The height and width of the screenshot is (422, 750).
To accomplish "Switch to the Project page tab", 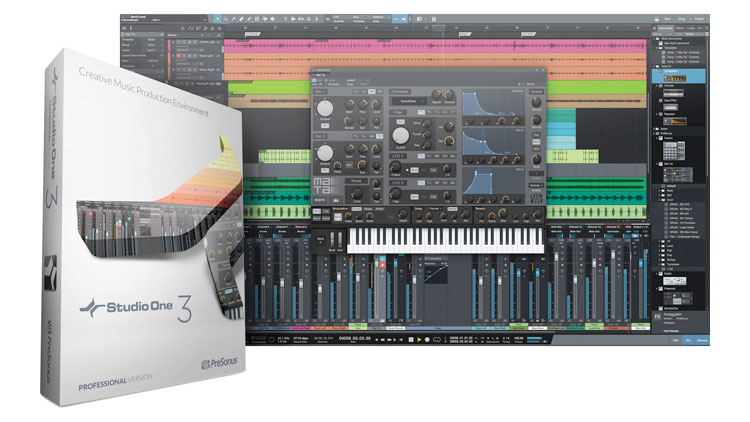I will pos(699,19).
